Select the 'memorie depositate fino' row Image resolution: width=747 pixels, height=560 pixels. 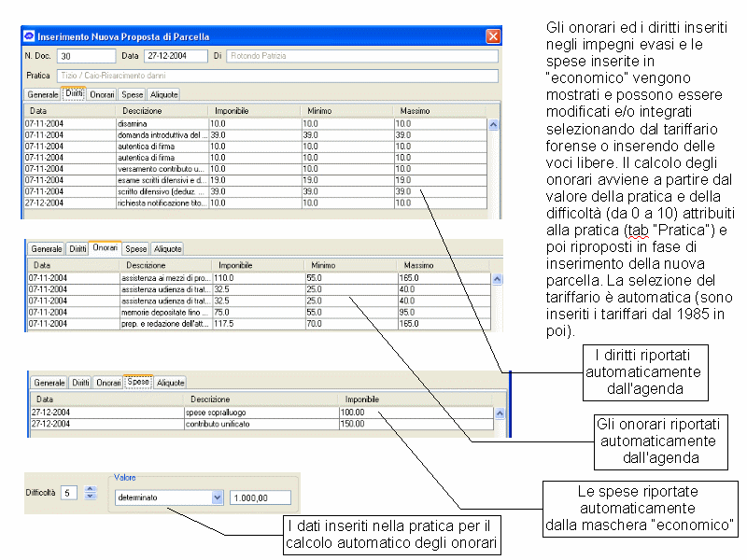pyautogui.click(x=260, y=313)
